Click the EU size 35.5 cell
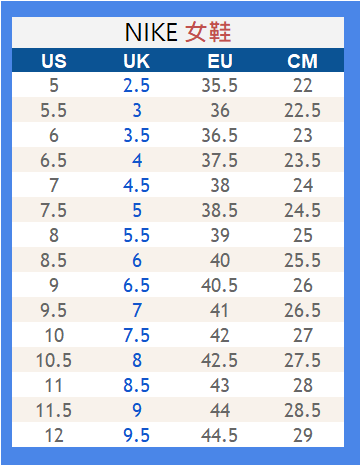The image size is (360, 465). [219, 85]
